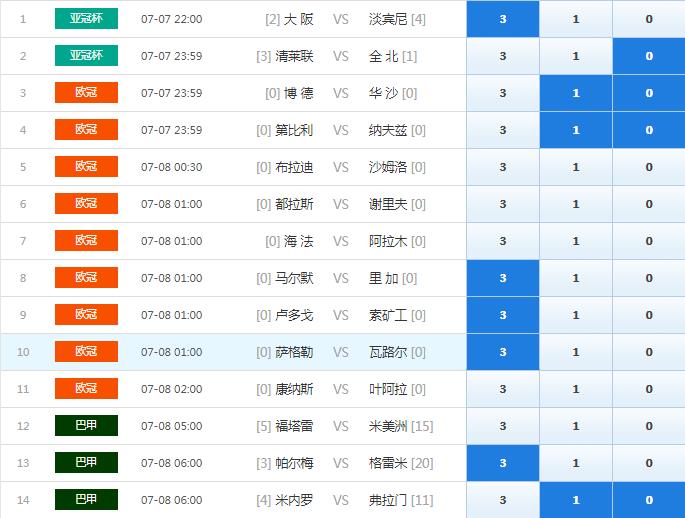Choose the 1 option for 都拉斯 vs 谢里夫
The height and width of the screenshot is (518, 685).
point(575,204)
